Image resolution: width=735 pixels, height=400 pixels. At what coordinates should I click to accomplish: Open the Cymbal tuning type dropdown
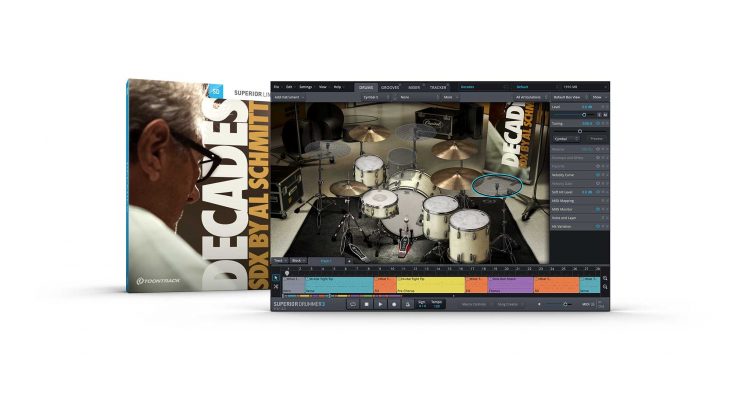tap(564, 139)
